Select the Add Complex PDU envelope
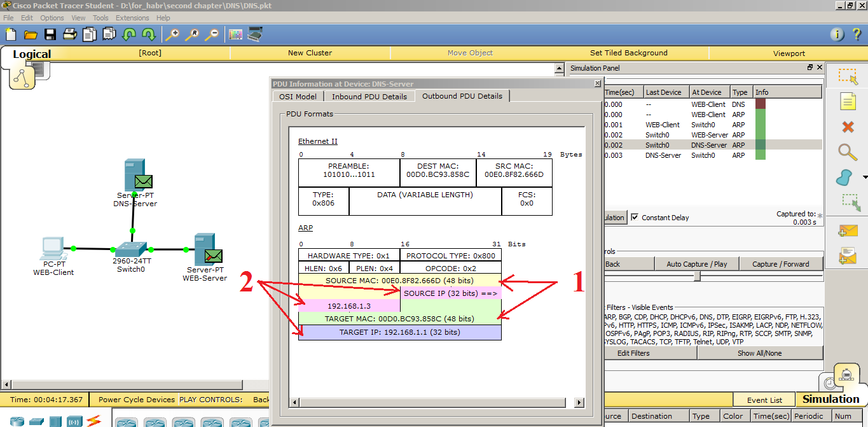The image size is (868, 427). pos(848,256)
